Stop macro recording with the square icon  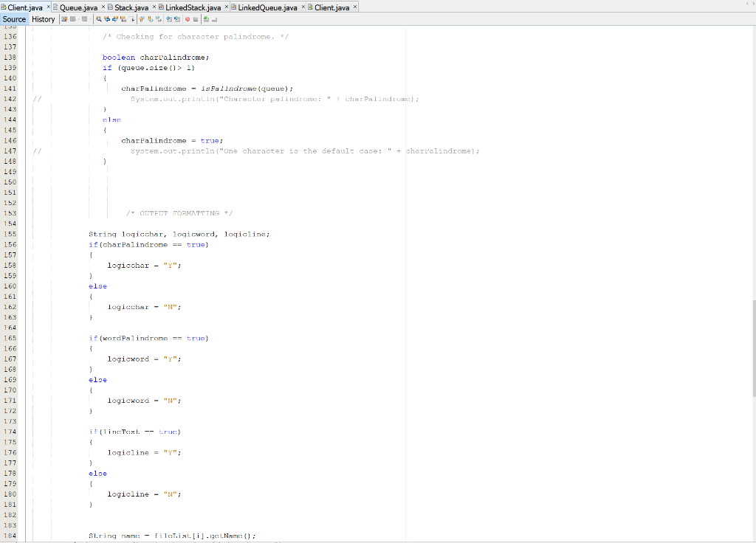tap(195, 19)
